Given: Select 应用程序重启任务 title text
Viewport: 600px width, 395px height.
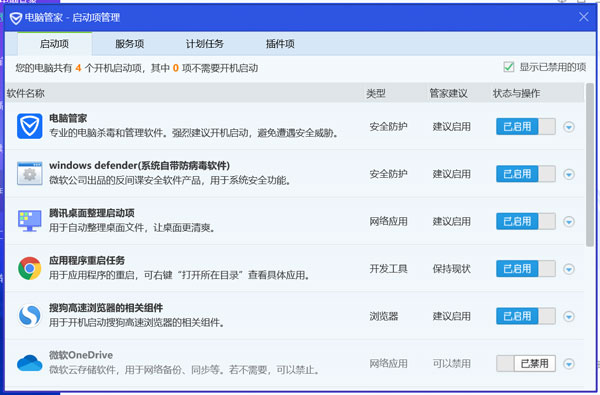Looking at the screenshot, I should [87, 261].
